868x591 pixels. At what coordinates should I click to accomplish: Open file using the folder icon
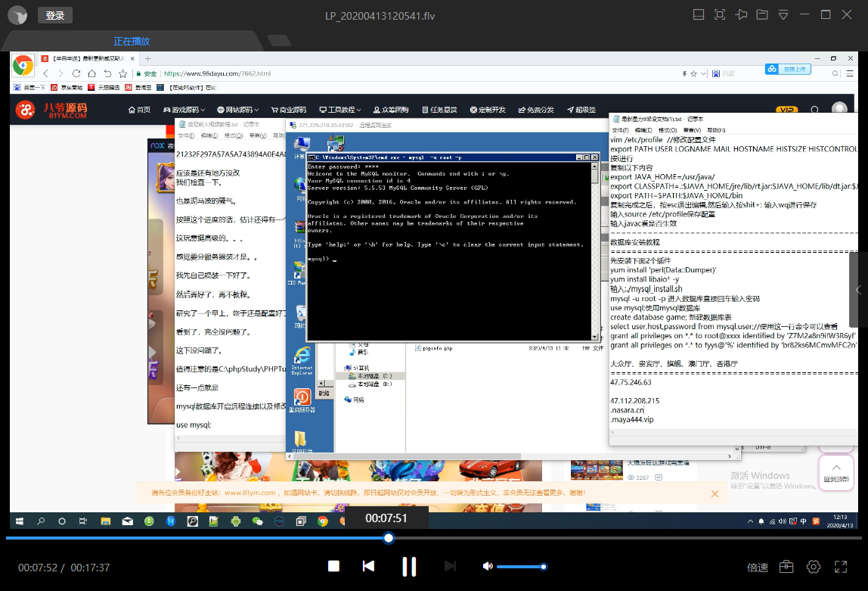762,15
